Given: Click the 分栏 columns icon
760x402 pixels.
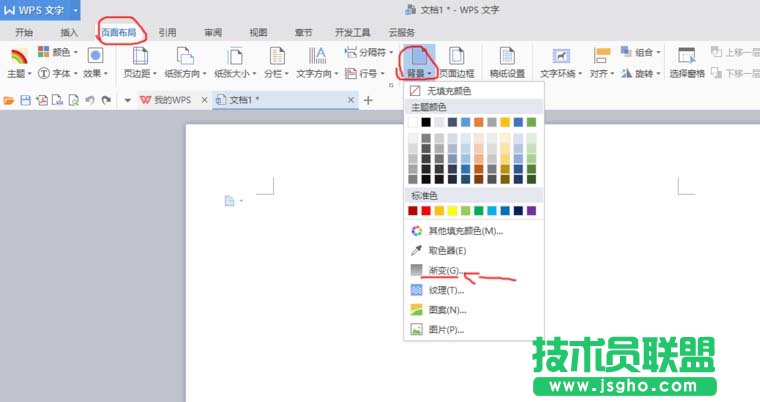Looking at the screenshot, I should coord(277,56).
